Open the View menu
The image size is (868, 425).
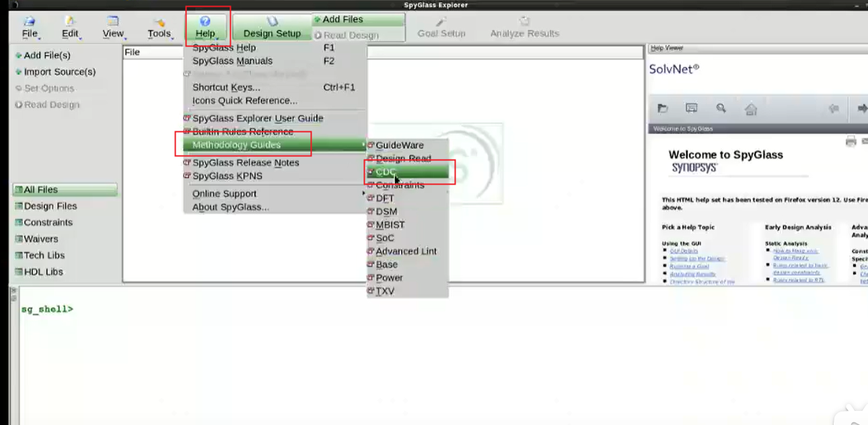[113, 28]
